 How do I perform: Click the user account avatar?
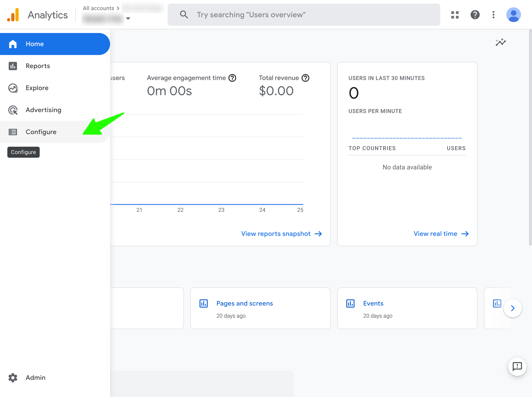pos(513,15)
